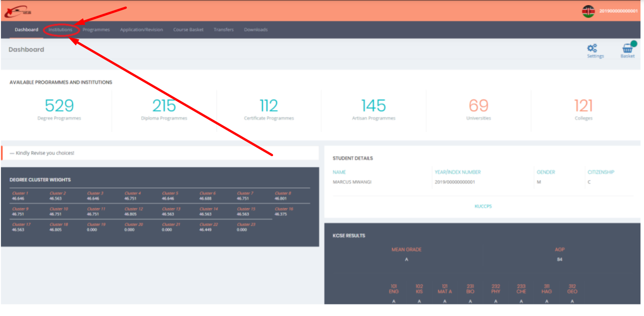
Task: Open the Settings gear icon
Action: coord(592,48)
